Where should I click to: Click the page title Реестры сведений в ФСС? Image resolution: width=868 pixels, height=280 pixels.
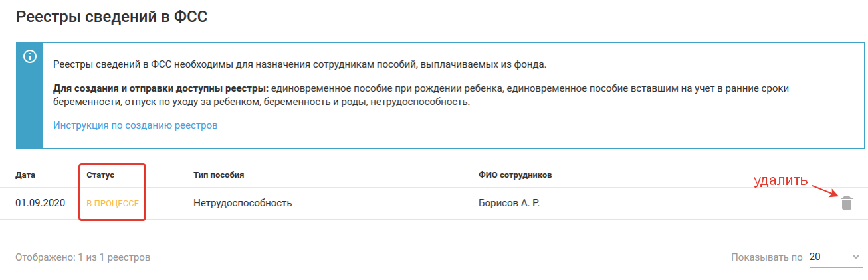pyautogui.click(x=112, y=18)
